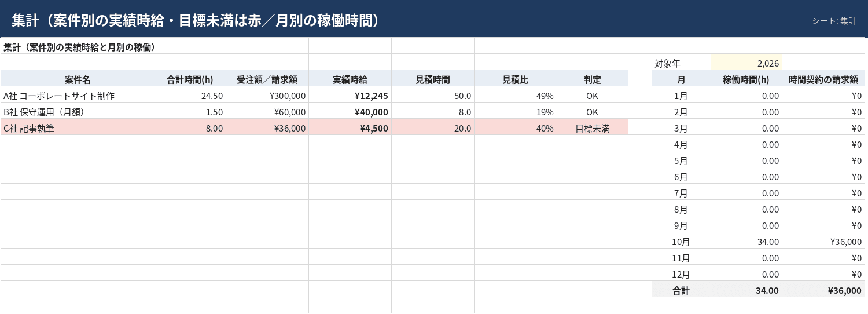
Task: Select the ¥40,000 hourly rate cell
Action: (x=350, y=111)
